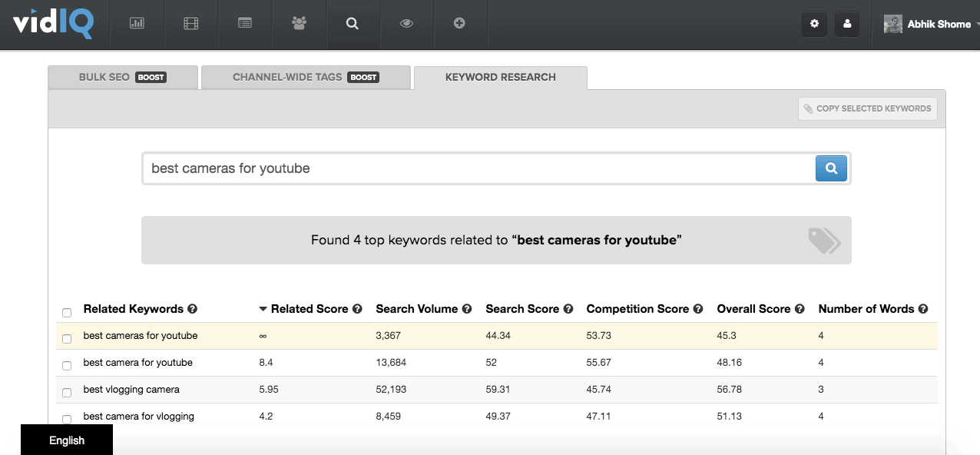
Task: Open the people/group icon in navbar
Action: [299, 24]
